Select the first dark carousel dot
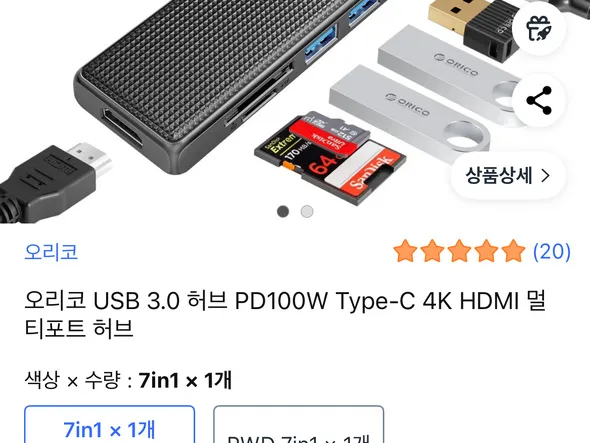590x443 pixels. 283,212
